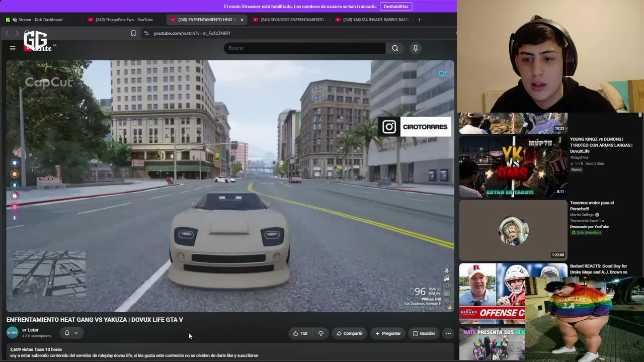The image size is (644, 362).
Task: Save video with the Guardar button
Action: (424, 333)
